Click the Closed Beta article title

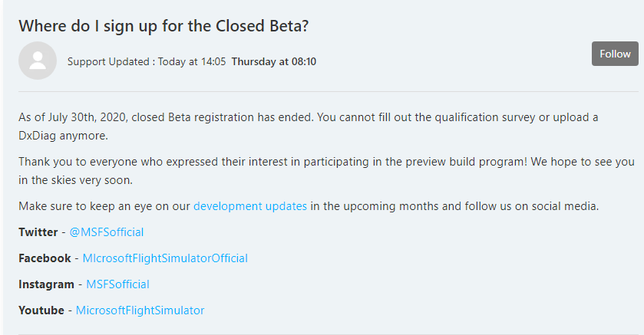click(163, 25)
